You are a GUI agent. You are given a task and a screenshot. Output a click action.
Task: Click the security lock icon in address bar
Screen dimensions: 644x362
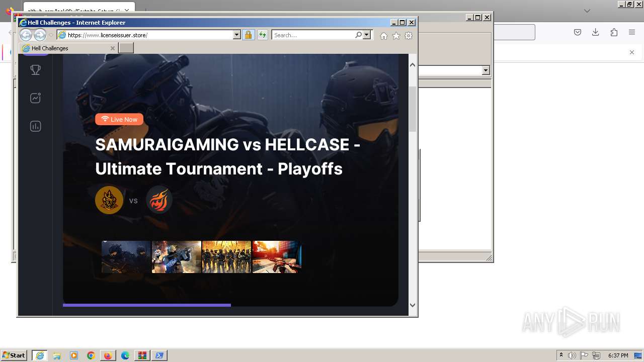click(248, 35)
